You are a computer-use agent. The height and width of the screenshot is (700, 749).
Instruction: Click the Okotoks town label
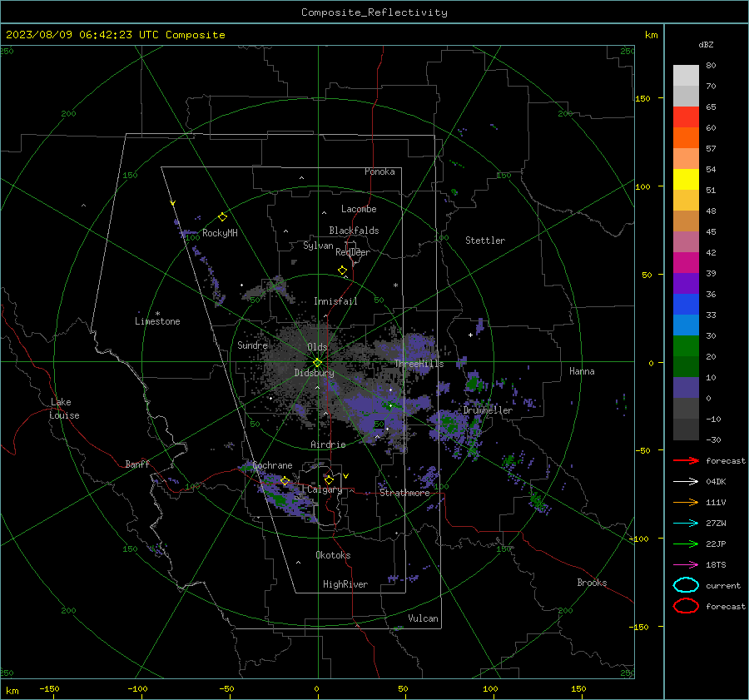[x=333, y=555]
